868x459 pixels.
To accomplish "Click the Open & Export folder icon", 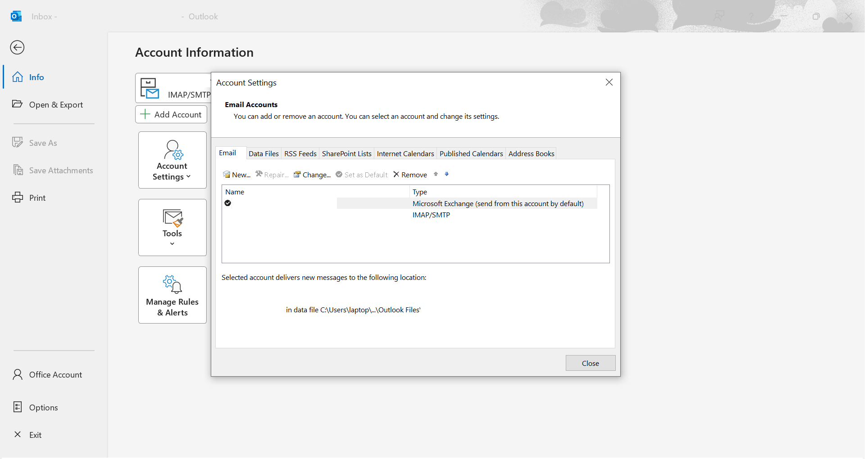I will pos(18,104).
